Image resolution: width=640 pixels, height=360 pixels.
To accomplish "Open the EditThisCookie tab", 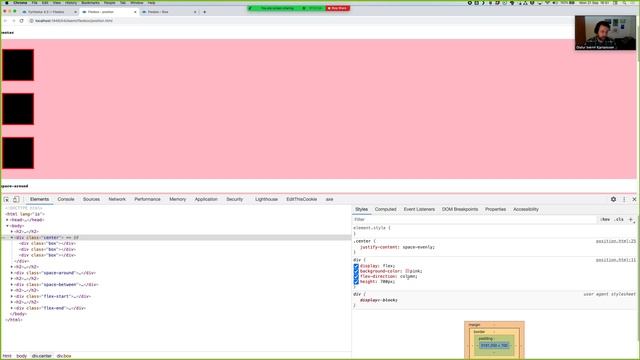I will [302, 199].
